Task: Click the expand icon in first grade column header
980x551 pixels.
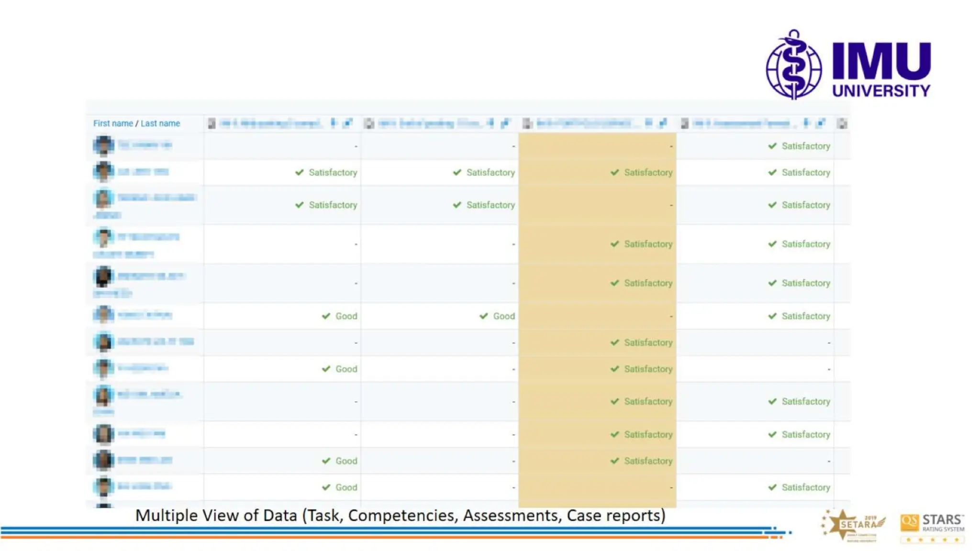Action: [348, 123]
